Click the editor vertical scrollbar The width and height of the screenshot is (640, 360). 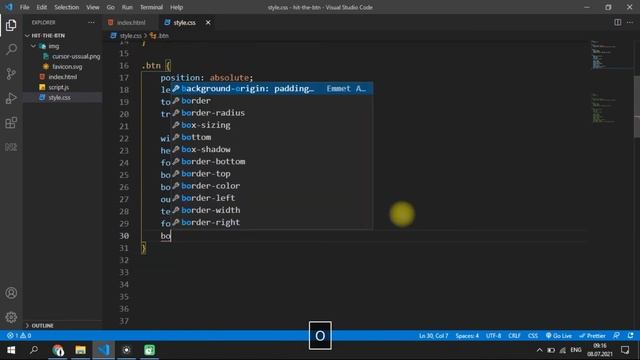pyautogui.click(x=637, y=107)
